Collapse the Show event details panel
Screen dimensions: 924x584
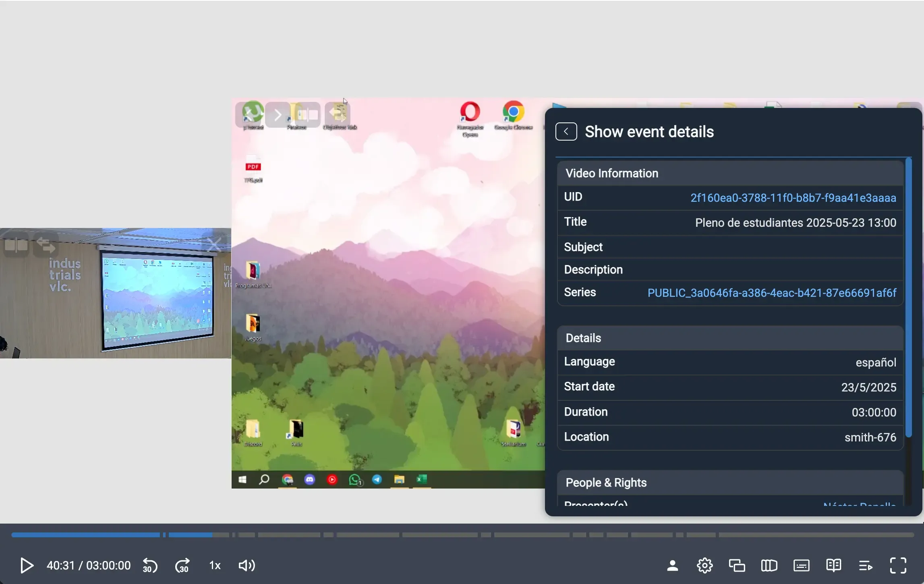point(566,131)
